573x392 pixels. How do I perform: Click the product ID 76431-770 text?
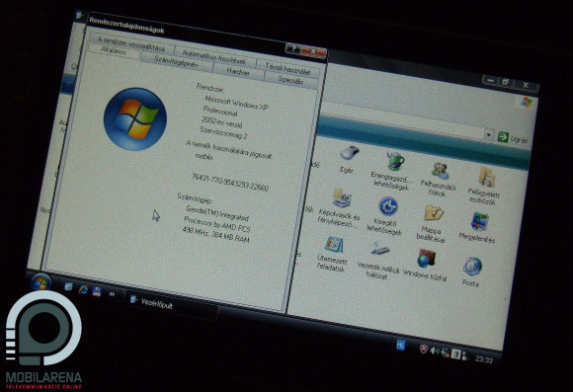[230, 182]
